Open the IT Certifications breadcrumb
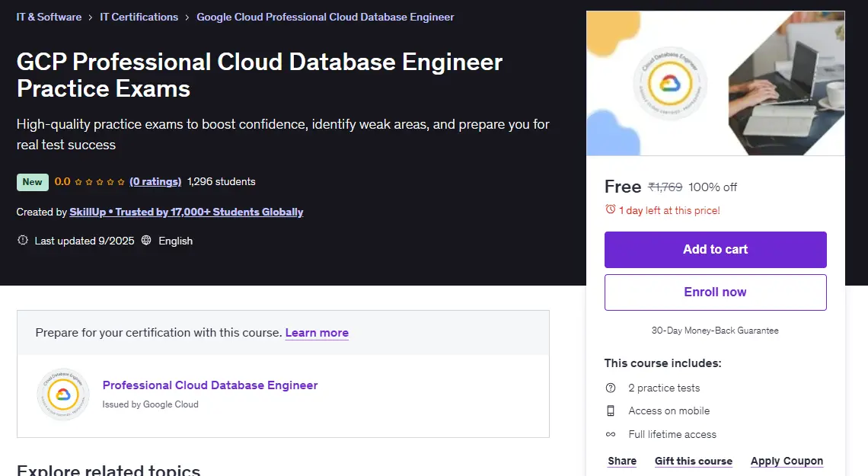Screen dimensions: 868x476 (x=139, y=18)
